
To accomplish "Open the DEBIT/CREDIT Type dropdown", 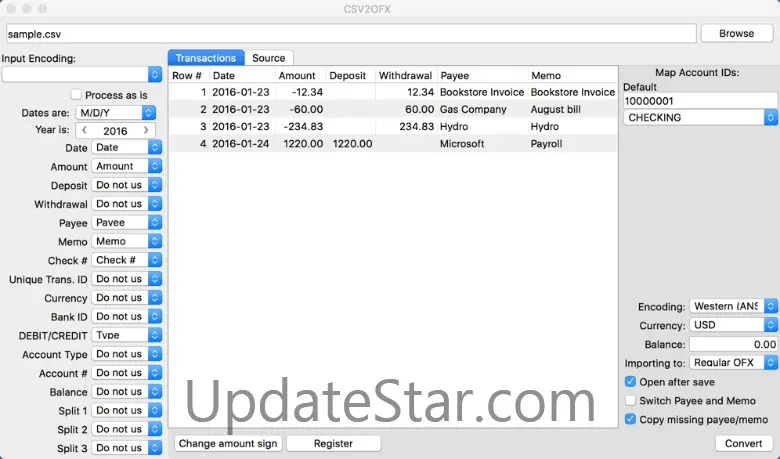I will (x=127, y=335).
